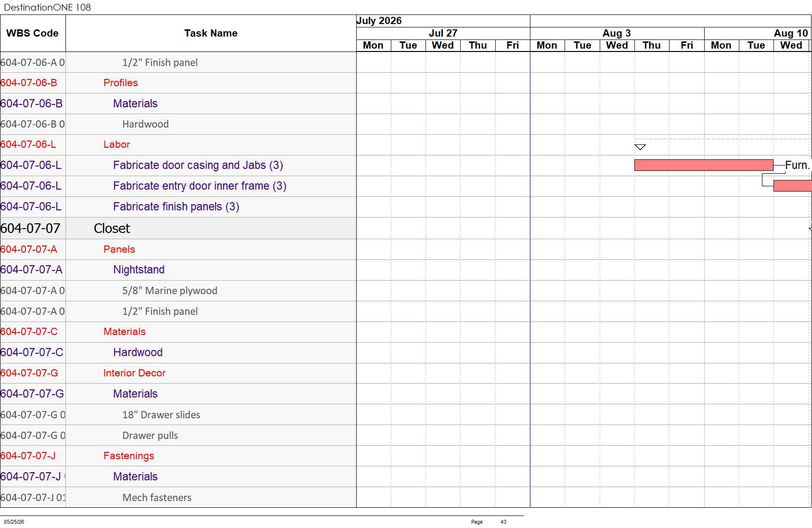This screenshot has width=812, height=528.
Task: Select the Panels task row
Action: coord(178,249)
